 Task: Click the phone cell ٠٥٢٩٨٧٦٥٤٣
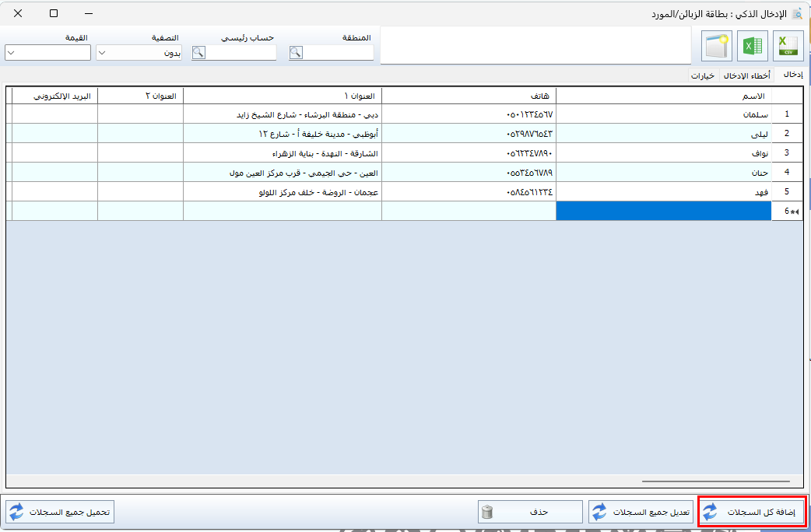click(469, 133)
